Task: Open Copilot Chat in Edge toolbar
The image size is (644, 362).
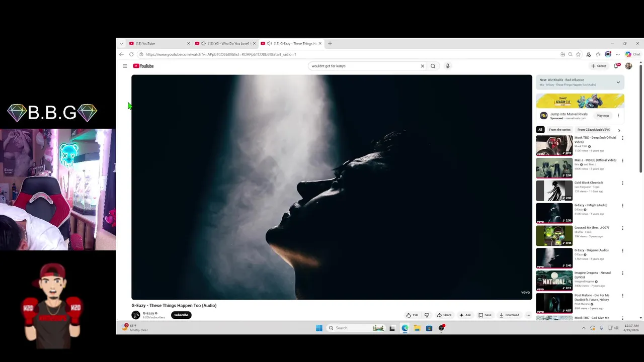Action: click(x=632, y=54)
